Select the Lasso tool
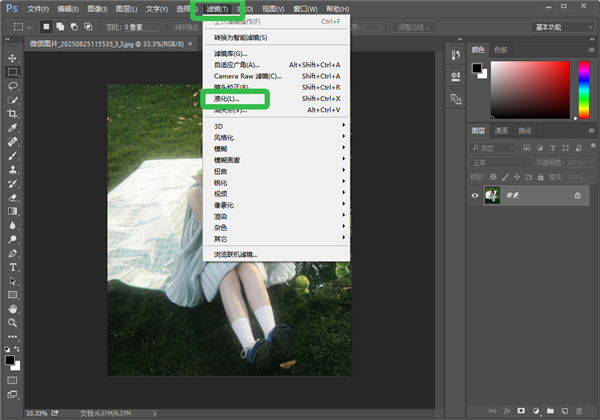Screen dimensions: 600x420 click(13, 86)
